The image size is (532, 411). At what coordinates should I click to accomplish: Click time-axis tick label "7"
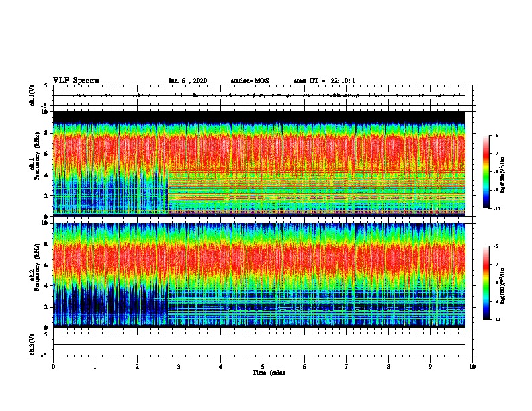pos(347,366)
